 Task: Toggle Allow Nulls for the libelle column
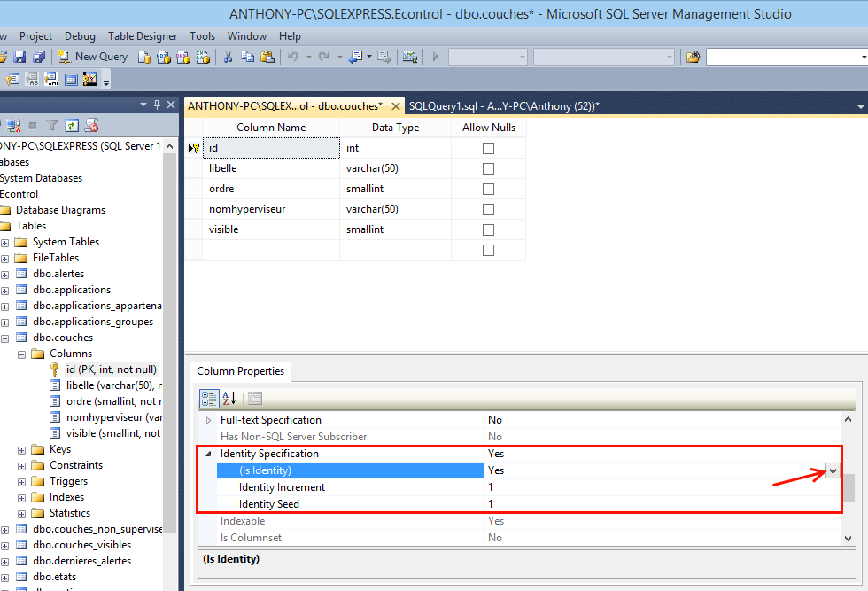point(488,169)
